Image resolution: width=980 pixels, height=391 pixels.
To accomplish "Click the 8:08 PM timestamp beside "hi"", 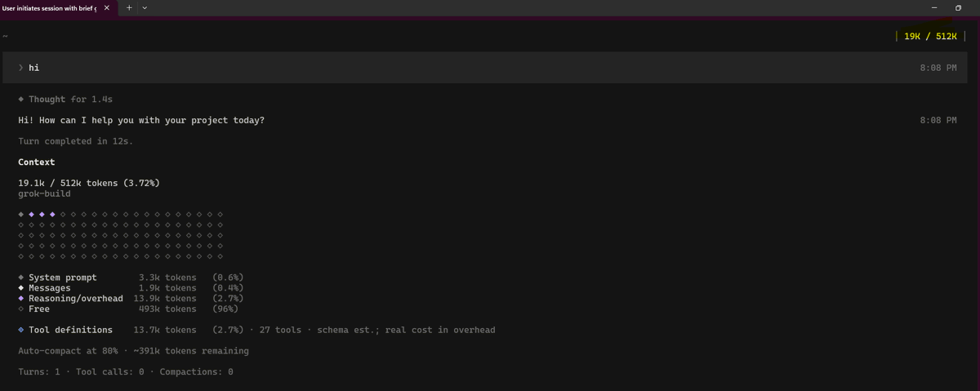I will (938, 68).
